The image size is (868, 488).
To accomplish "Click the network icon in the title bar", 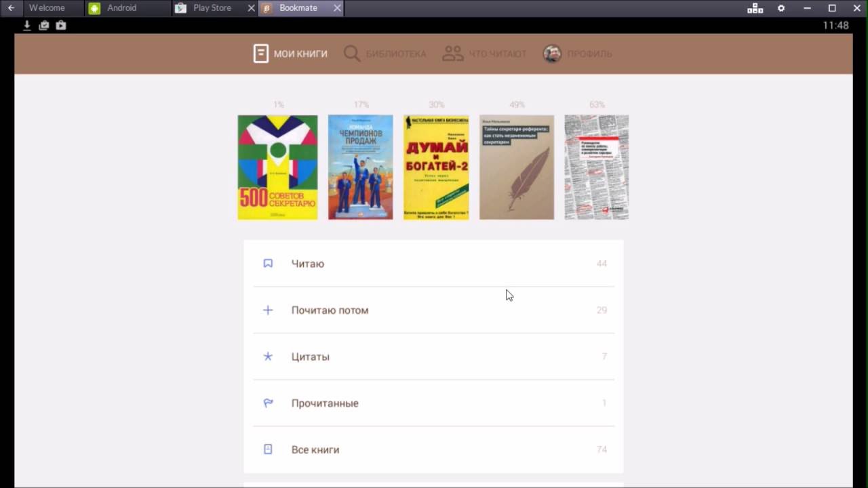I will pyautogui.click(x=755, y=8).
